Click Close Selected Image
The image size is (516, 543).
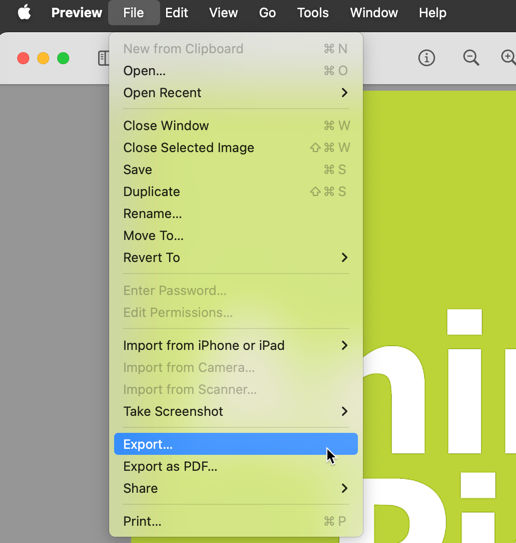point(236,148)
